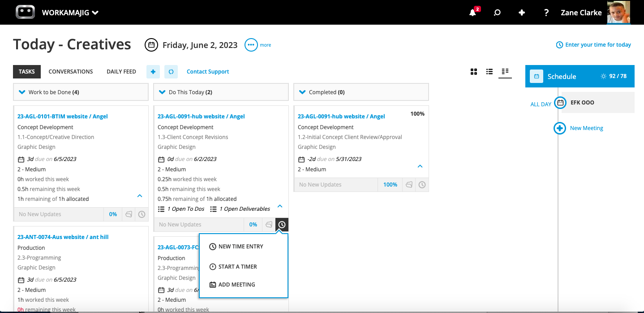This screenshot has height=313, width=644.
Task: Open conversation icon on Client Concept Revisions card
Action: tap(269, 225)
